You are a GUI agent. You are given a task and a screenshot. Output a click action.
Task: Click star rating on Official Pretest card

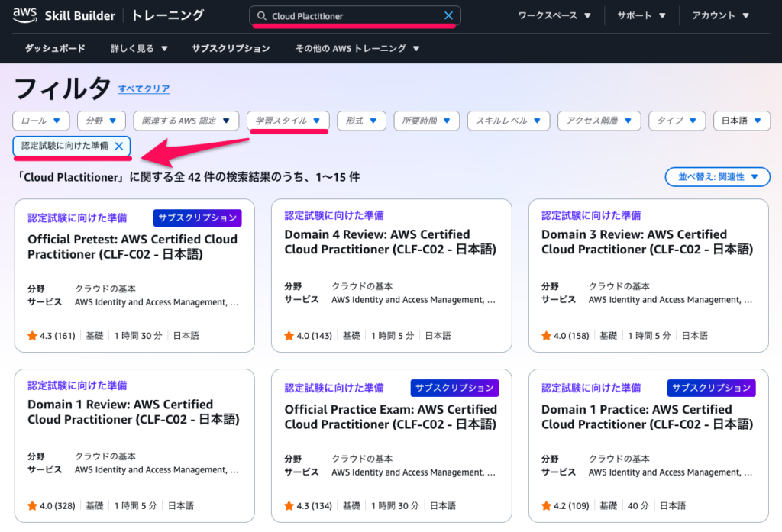pyautogui.click(x=32, y=335)
